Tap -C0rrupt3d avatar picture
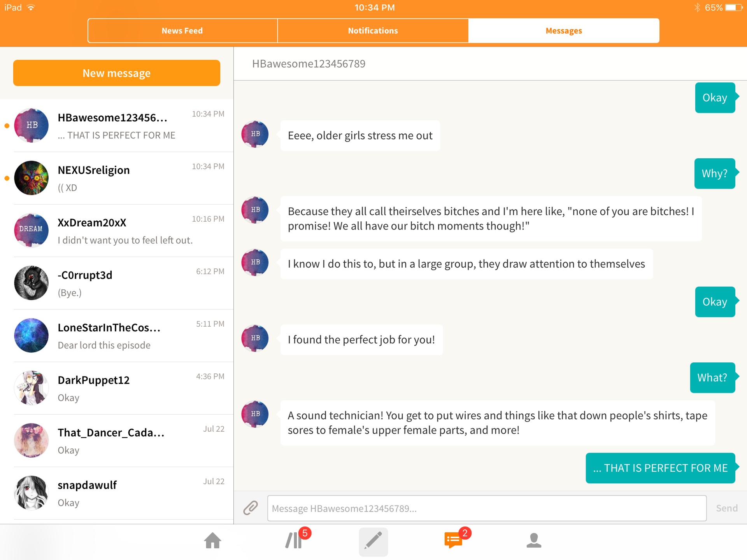 point(32,283)
